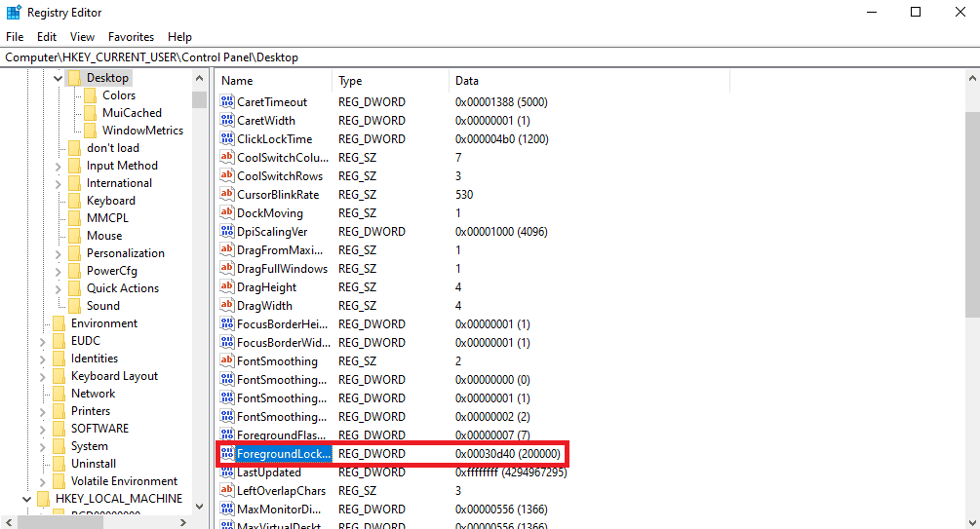Click the tree pane scroll up arrow
This screenshot has width=980, height=529.
click(x=199, y=78)
